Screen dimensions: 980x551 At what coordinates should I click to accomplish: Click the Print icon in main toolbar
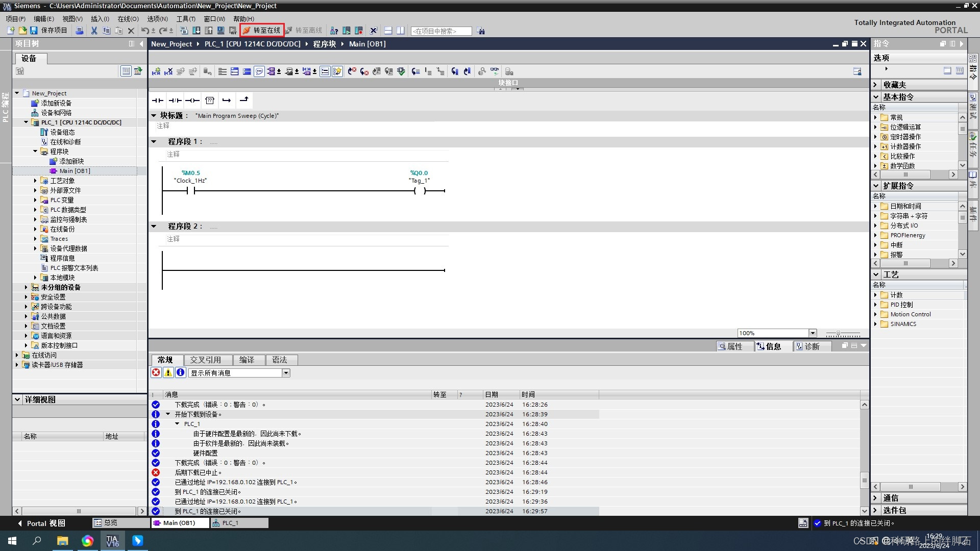pyautogui.click(x=79, y=31)
